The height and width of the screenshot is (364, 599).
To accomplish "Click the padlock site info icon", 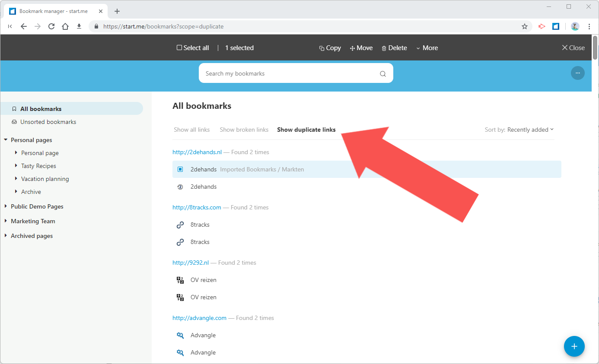I will pos(96,26).
